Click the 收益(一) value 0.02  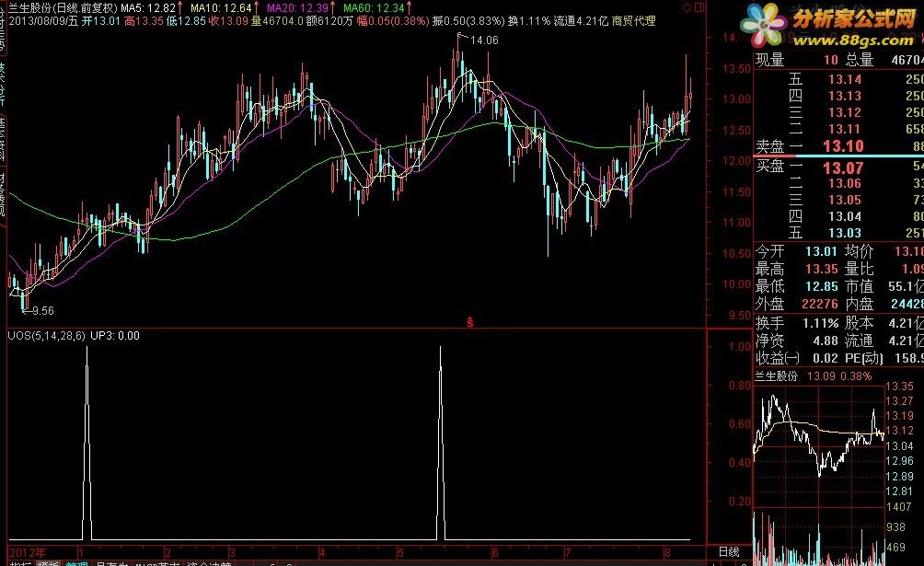point(825,359)
